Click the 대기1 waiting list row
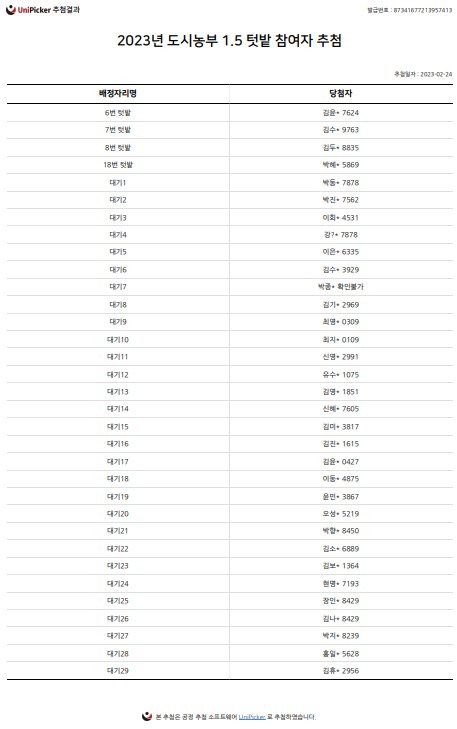The width and height of the screenshot is (457, 729). pyautogui.click(x=230, y=183)
